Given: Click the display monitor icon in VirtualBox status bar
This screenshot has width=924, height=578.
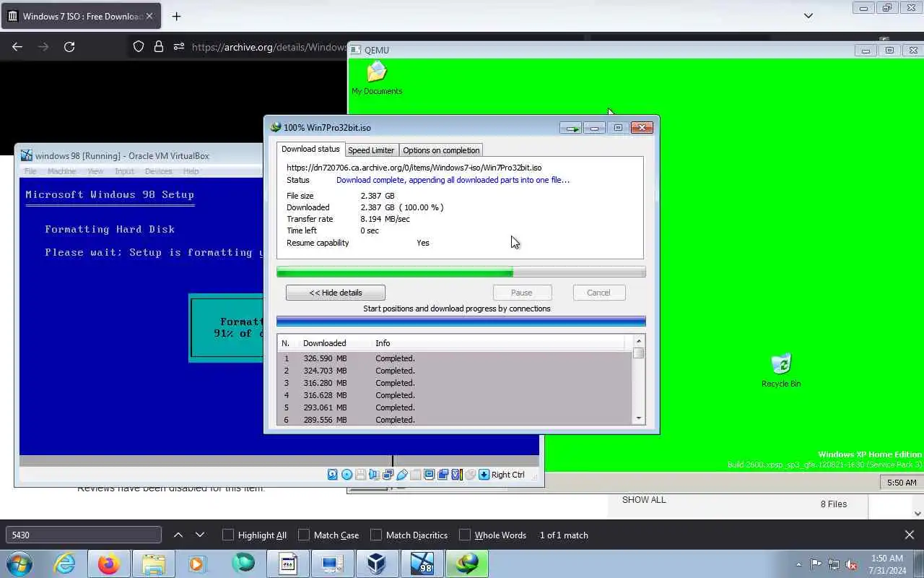Looking at the screenshot, I should 430,475.
